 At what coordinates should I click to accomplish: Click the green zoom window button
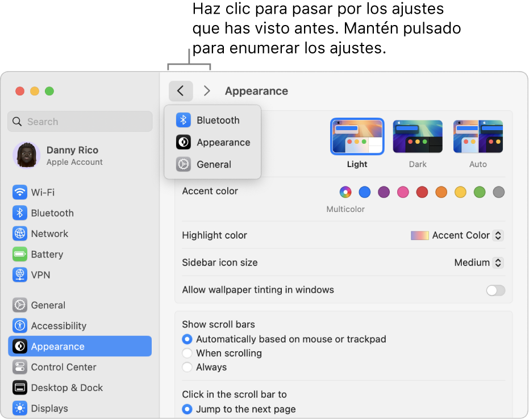tap(49, 91)
